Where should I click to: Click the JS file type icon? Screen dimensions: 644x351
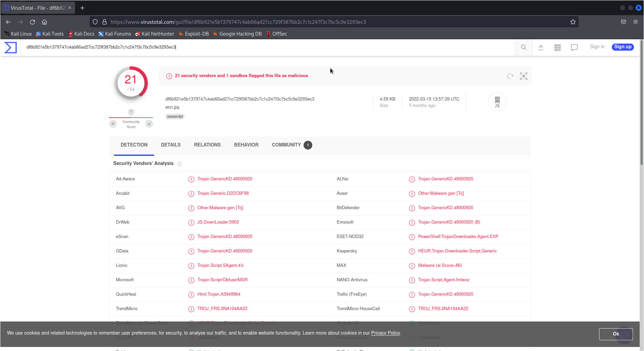[497, 102]
